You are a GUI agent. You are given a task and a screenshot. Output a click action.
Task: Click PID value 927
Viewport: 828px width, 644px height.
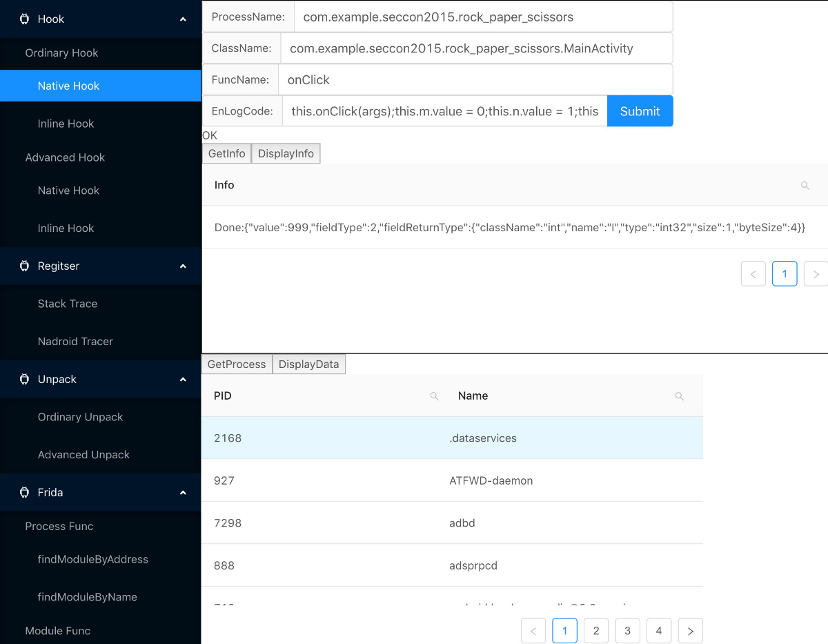[x=224, y=480]
